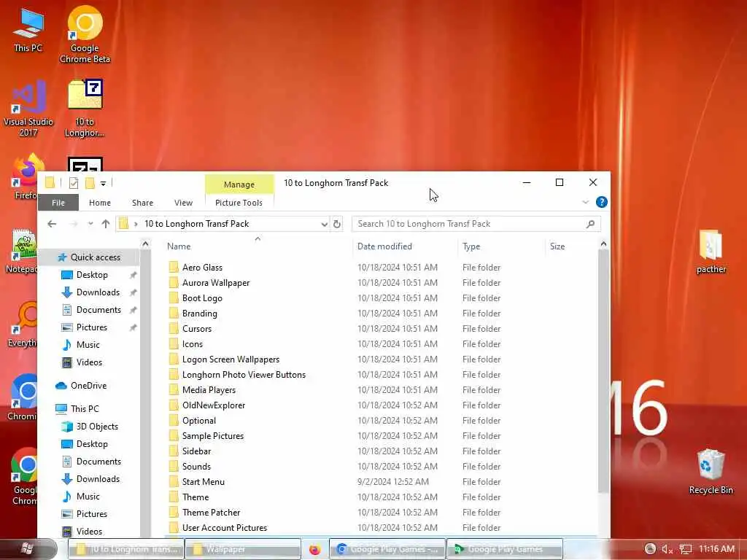Click the muted volume tray icon
The width and height of the screenshot is (747, 560).
[667, 550]
